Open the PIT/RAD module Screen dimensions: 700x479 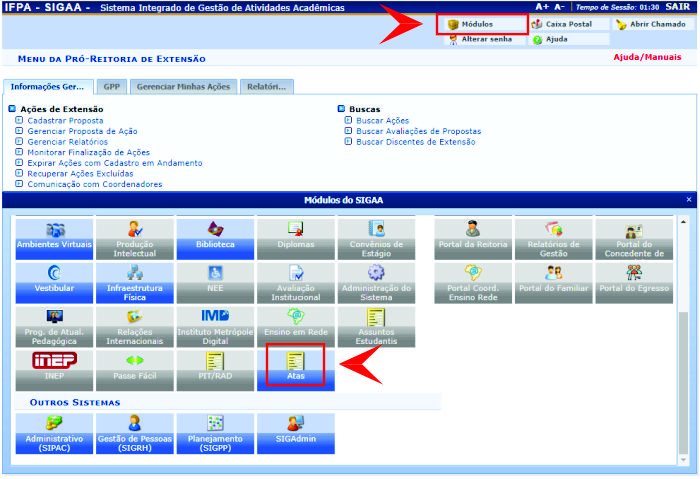pyautogui.click(x=215, y=371)
